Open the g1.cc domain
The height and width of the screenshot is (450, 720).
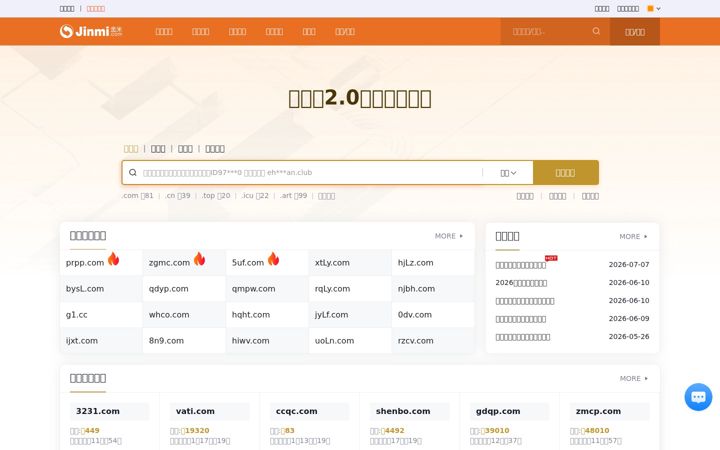pos(77,315)
